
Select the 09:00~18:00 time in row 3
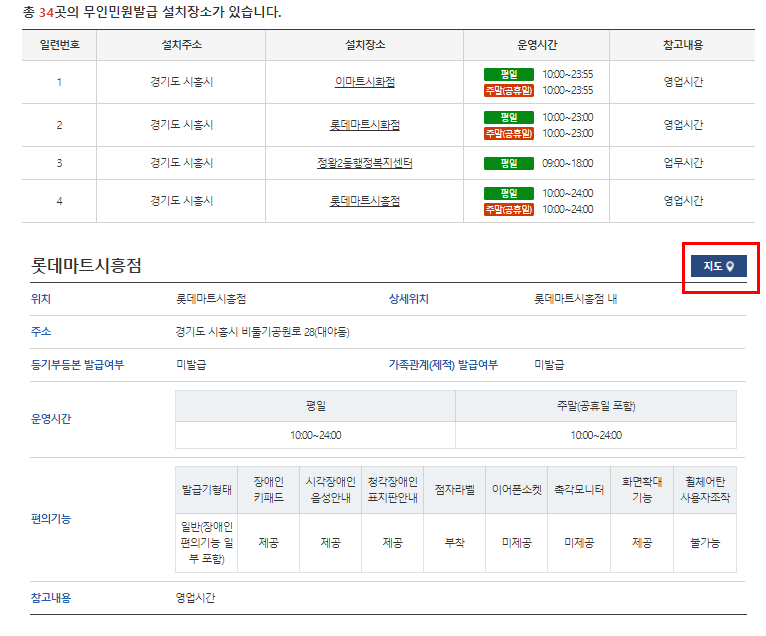point(568,163)
